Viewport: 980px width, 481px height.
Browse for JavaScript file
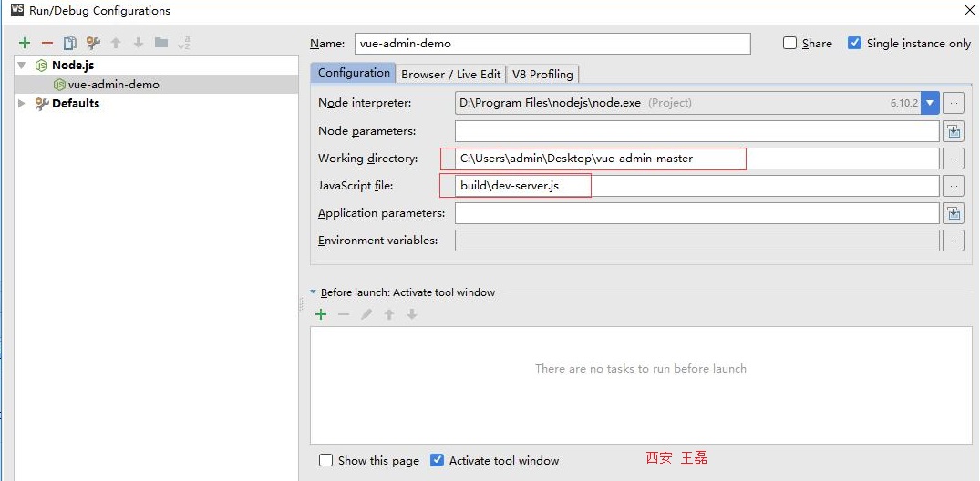click(x=953, y=186)
